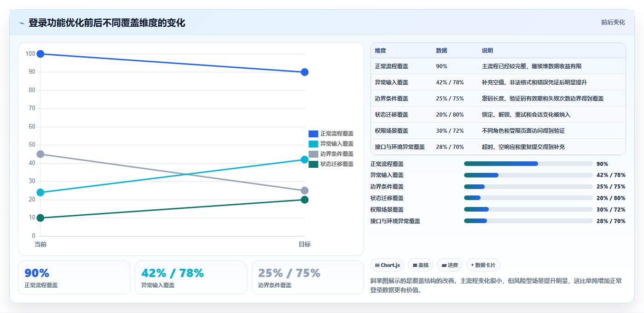Screen dimensions: 644x313
Task: Click description 超时、空响应和重复提交得到补充
Action: tap(523, 147)
